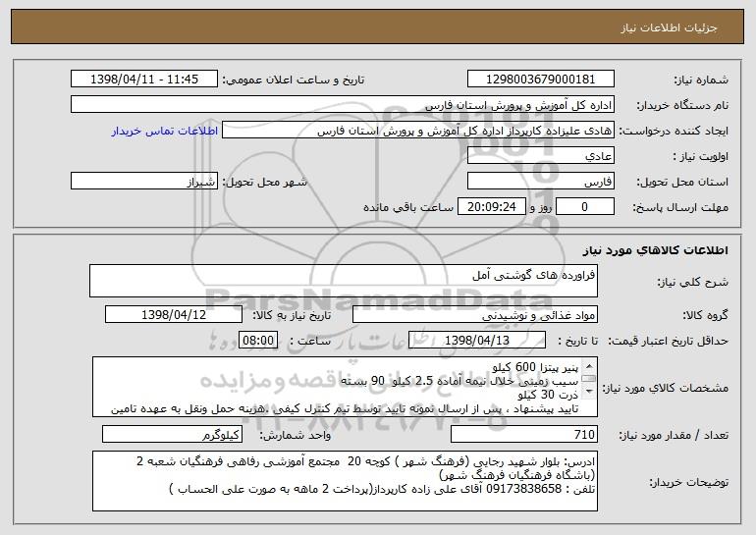Click the quantity field showing 710

524,434
